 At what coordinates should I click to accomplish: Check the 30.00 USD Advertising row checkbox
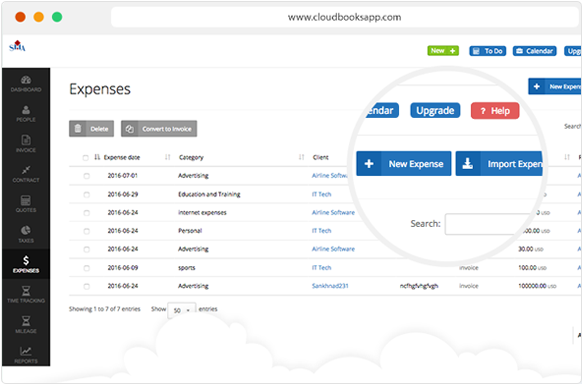pos(86,249)
